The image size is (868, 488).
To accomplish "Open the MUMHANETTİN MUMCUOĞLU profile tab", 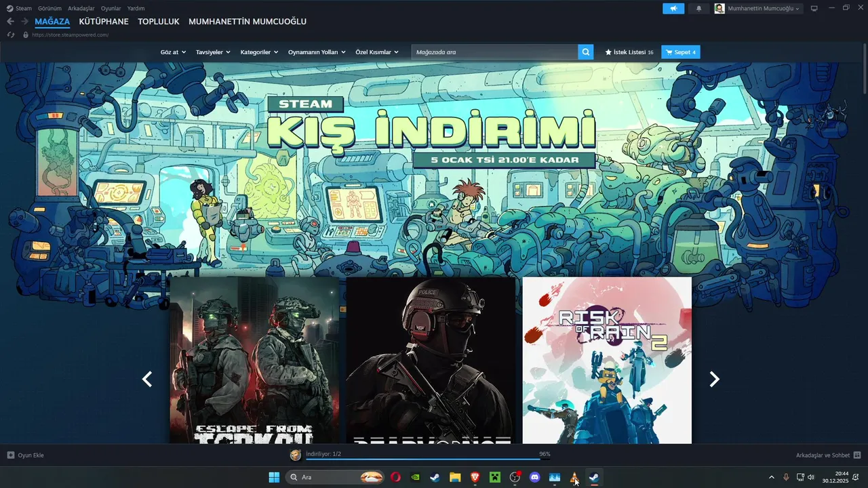I will [x=248, y=22].
